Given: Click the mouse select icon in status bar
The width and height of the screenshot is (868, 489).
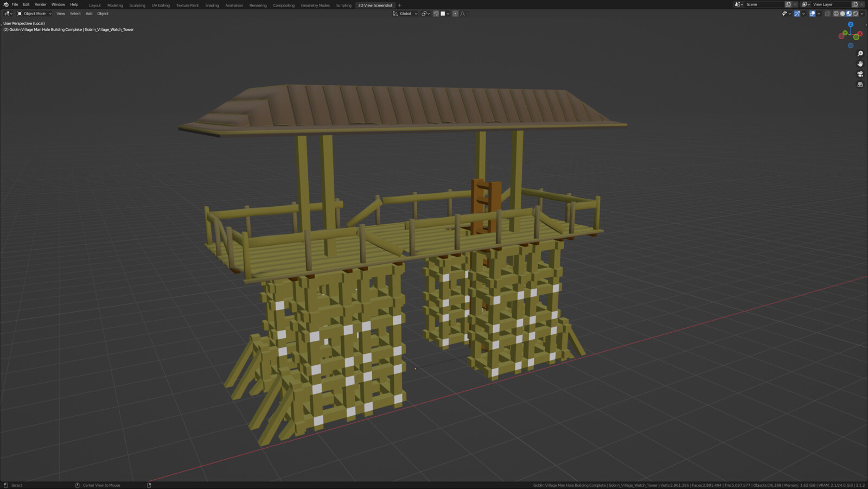Looking at the screenshot, I should tap(6, 485).
